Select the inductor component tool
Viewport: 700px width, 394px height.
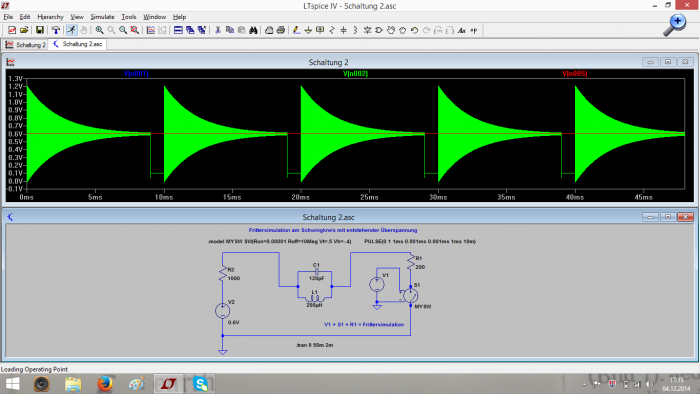[355, 30]
